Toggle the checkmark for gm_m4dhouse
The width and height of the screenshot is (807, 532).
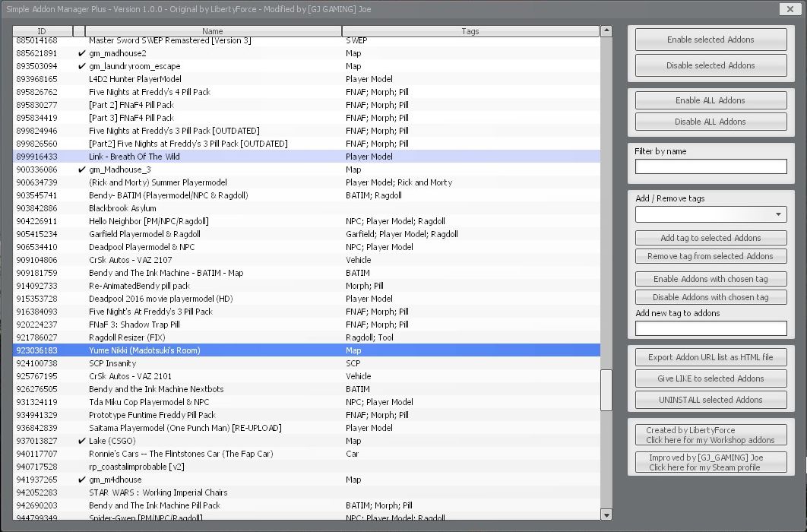coord(81,480)
